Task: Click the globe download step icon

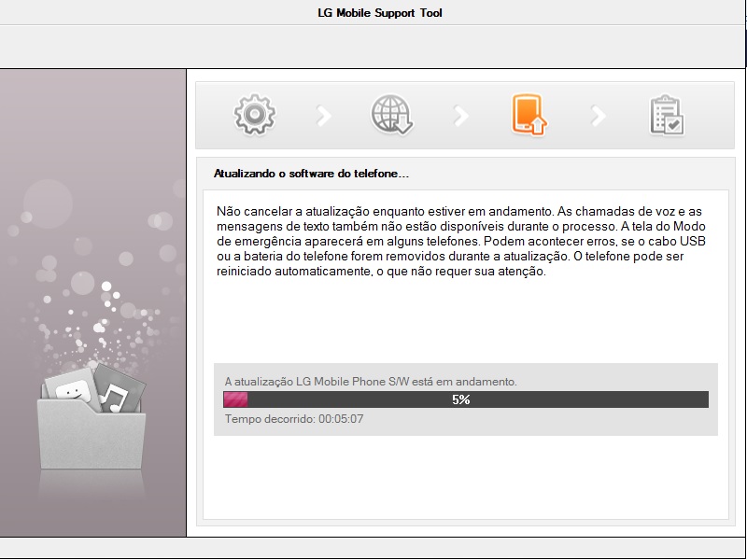Action: pyautogui.click(x=392, y=115)
